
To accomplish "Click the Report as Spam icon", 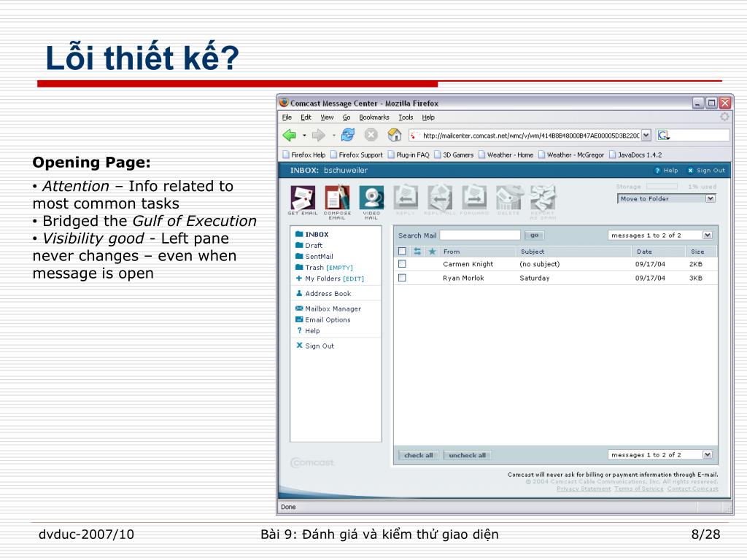I will point(543,198).
